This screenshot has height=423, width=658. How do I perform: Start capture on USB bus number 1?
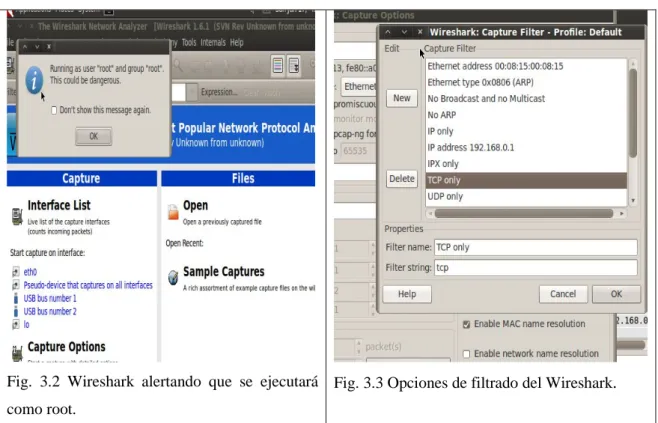tap(50, 298)
